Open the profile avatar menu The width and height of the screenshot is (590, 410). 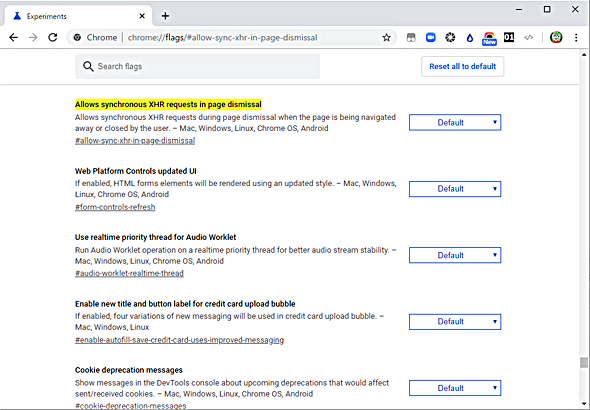[x=556, y=37]
